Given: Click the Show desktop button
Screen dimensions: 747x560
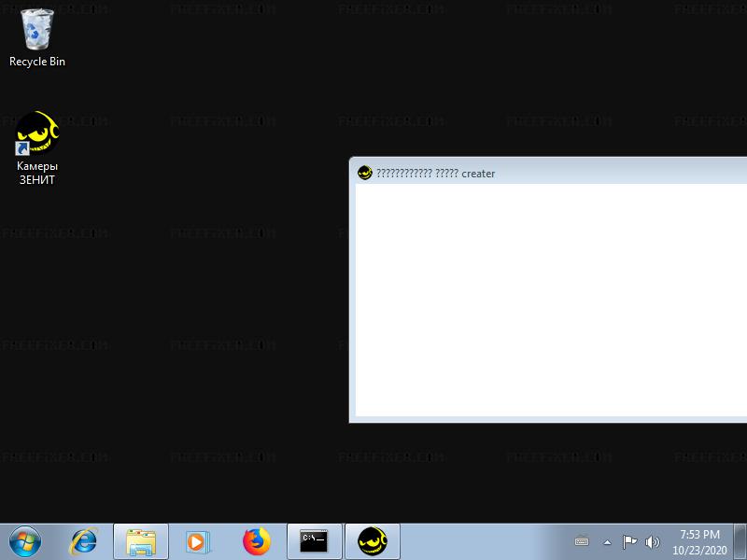Looking at the screenshot, I should click(x=740, y=542).
